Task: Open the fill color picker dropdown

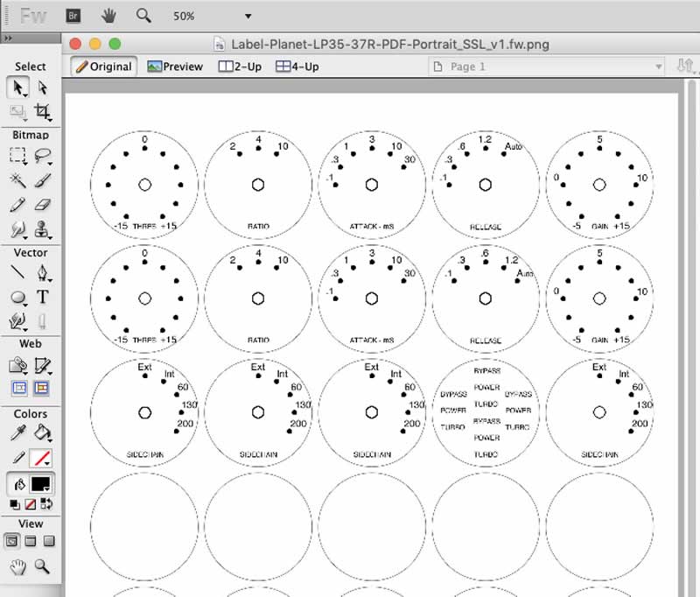Action: click(41, 484)
